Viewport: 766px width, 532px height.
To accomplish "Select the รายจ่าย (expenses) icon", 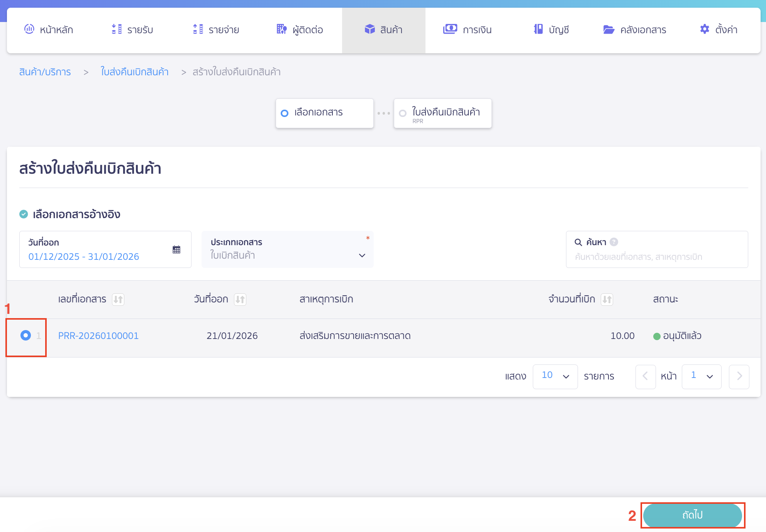I will (x=197, y=29).
